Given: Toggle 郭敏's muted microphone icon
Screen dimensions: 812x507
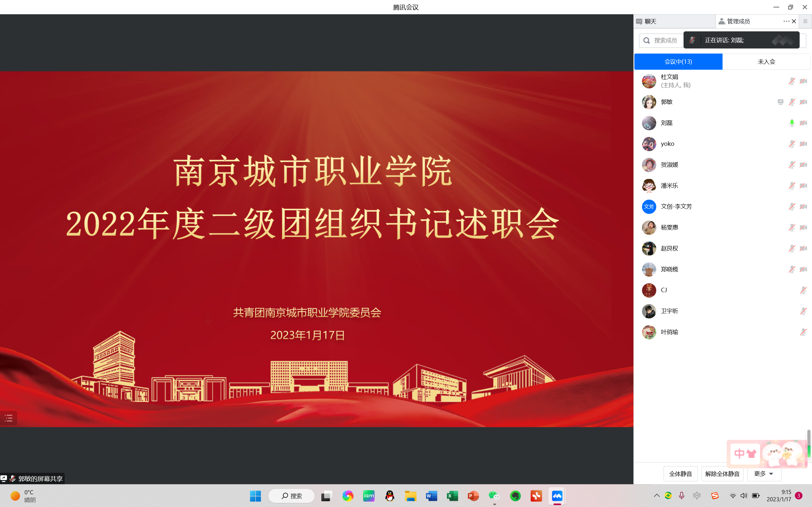Looking at the screenshot, I should (x=792, y=102).
